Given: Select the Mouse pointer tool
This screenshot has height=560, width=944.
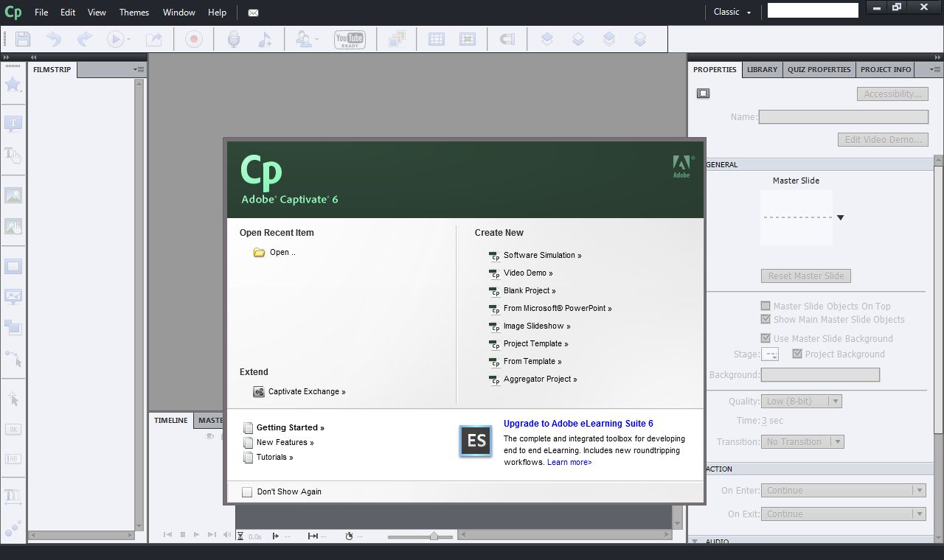Looking at the screenshot, I should 13,358.
